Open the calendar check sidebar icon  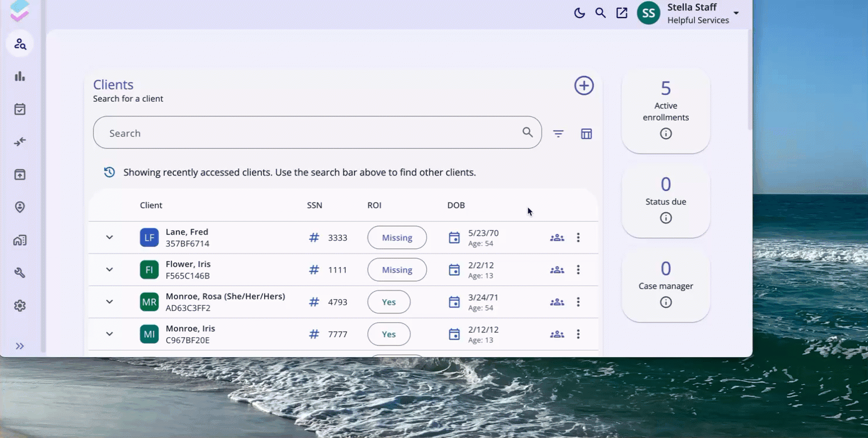coord(20,109)
